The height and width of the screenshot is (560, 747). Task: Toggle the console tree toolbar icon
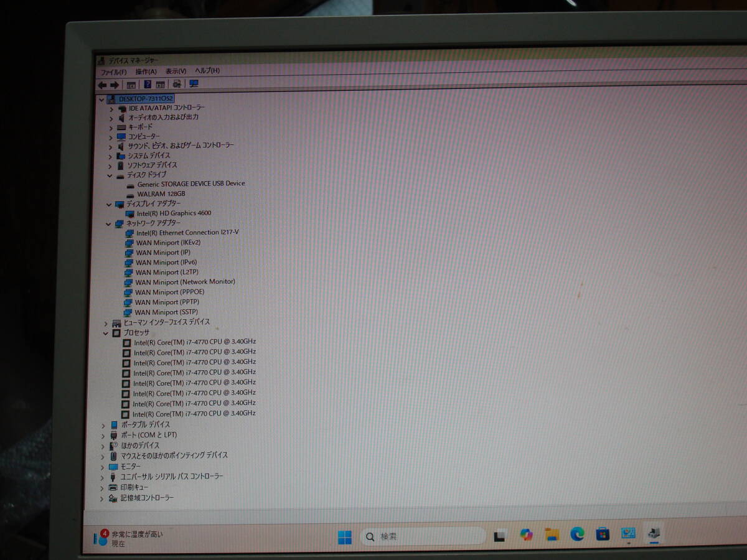131,85
